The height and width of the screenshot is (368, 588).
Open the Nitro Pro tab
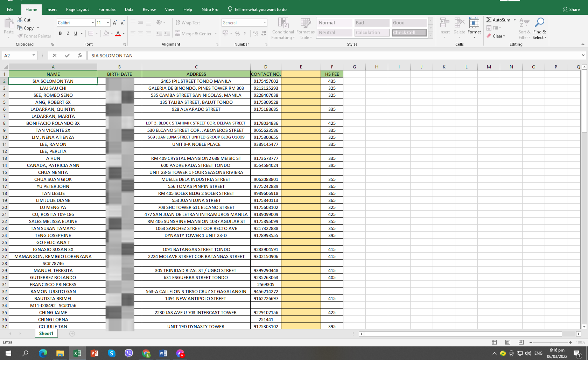pyautogui.click(x=210, y=9)
